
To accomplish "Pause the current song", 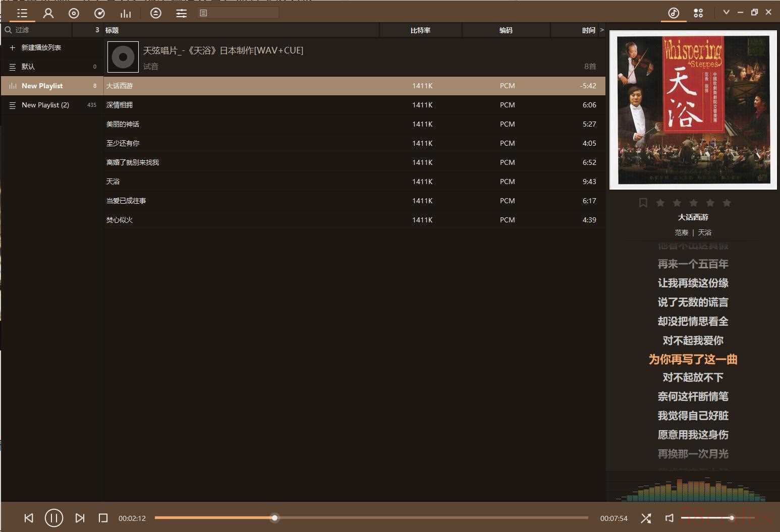I will [x=54, y=518].
